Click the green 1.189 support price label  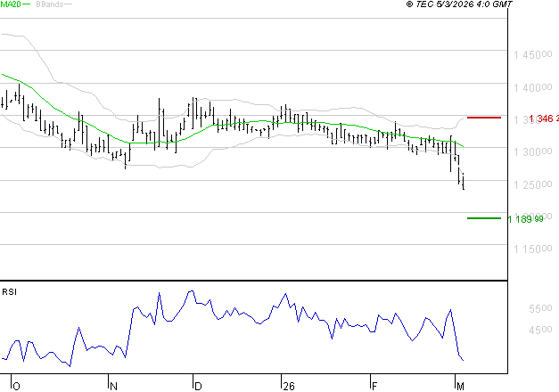click(x=525, y=219)
